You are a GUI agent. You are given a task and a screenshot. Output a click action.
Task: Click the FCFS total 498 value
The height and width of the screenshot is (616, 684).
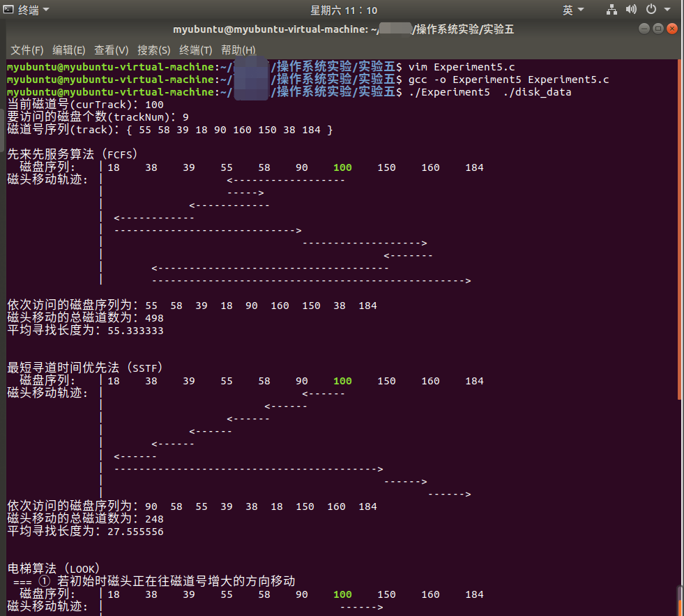(154, 318)
